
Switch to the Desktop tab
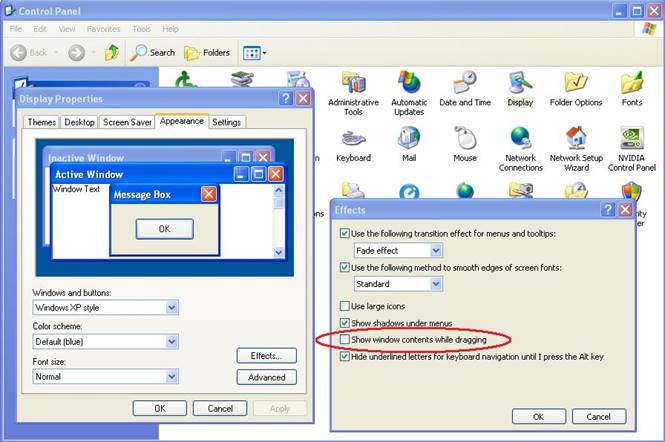(x=79, y=122)
